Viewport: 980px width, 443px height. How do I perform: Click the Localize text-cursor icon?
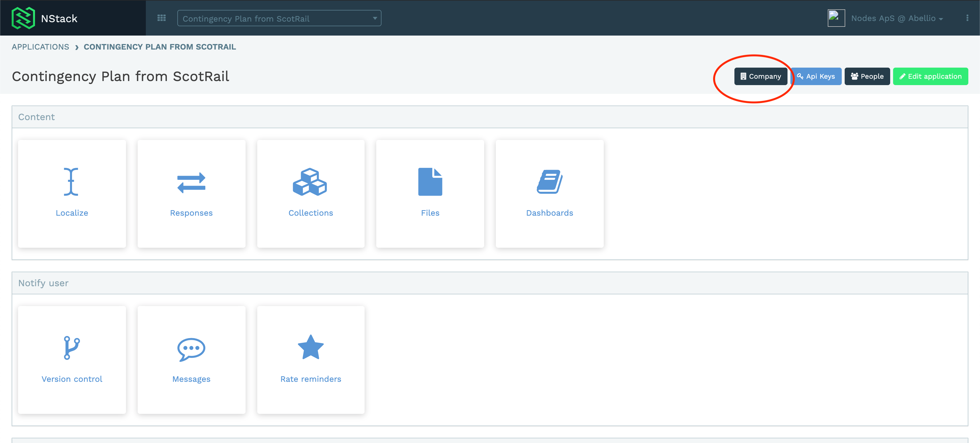(x=71, y=182)
